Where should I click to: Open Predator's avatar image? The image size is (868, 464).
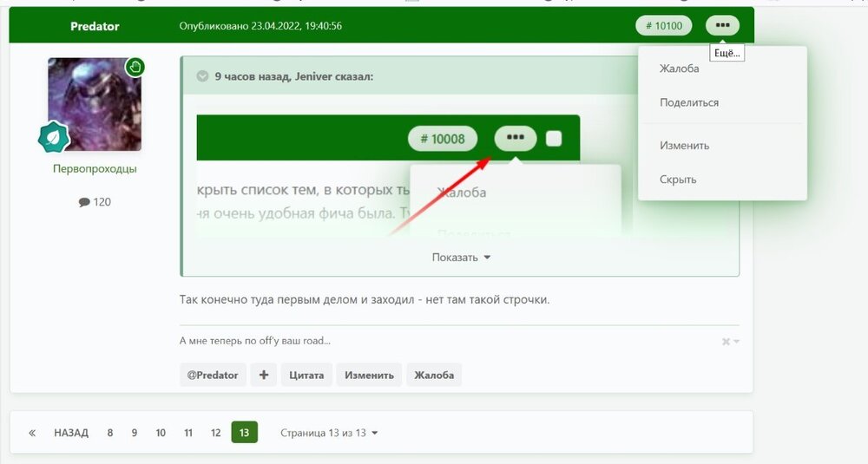pyautogui.click(x=95, y=104)
